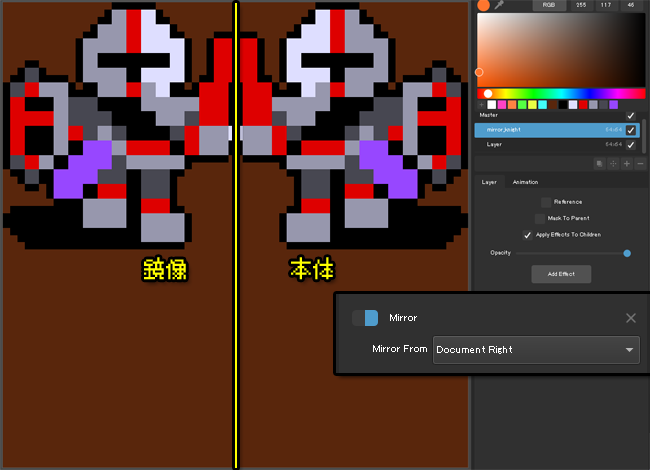Click the Opacity slider handle

(627, 253)
